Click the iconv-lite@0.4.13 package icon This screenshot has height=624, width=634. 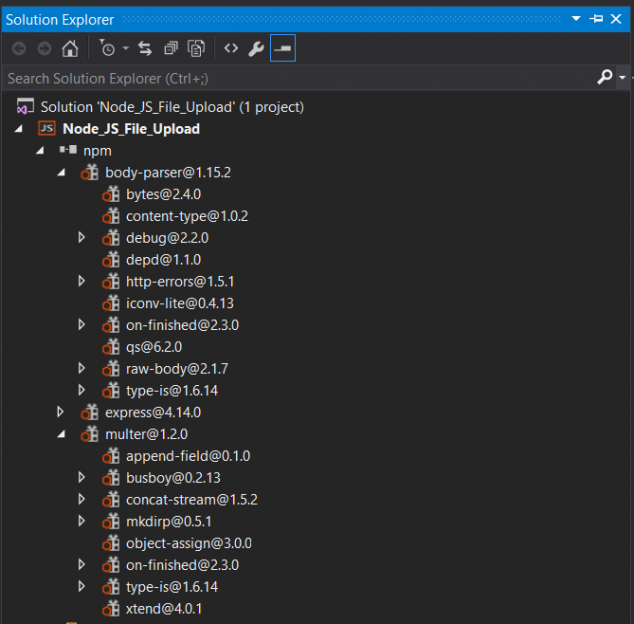tap(111, 303)
